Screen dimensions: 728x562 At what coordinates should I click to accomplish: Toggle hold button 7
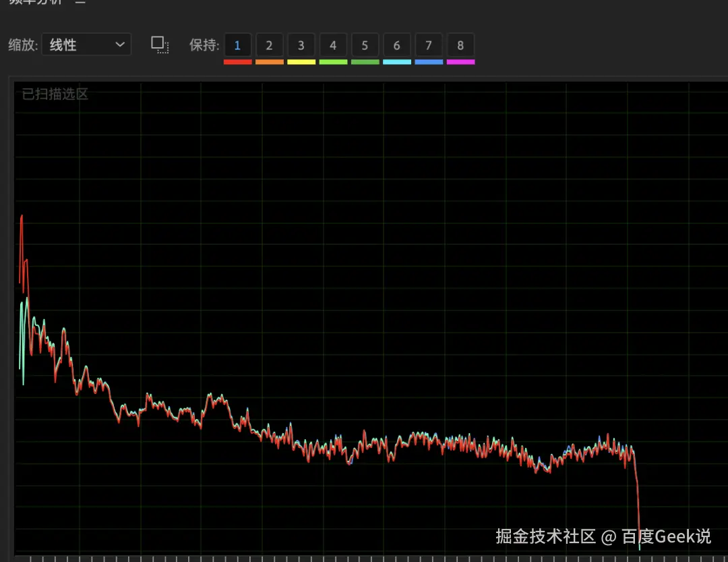429,45
